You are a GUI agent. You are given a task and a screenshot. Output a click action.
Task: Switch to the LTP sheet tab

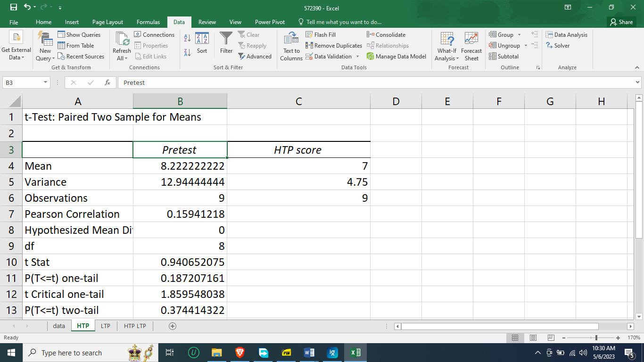[x=105, y=325]
